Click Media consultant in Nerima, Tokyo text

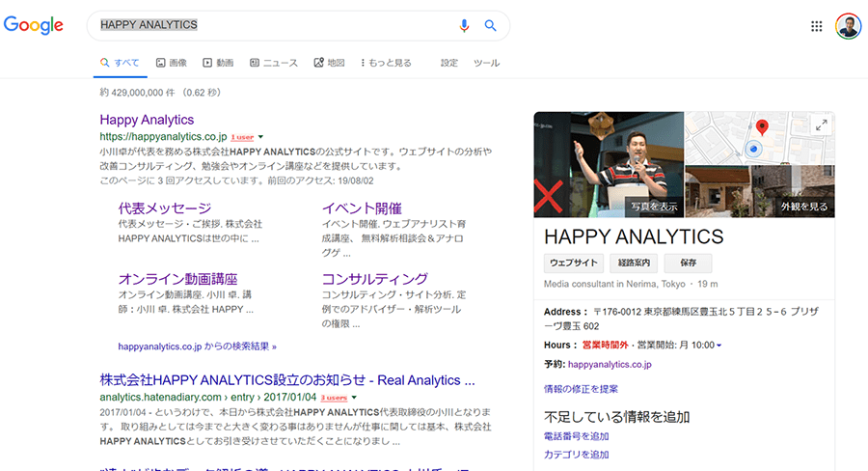point(614,284)
